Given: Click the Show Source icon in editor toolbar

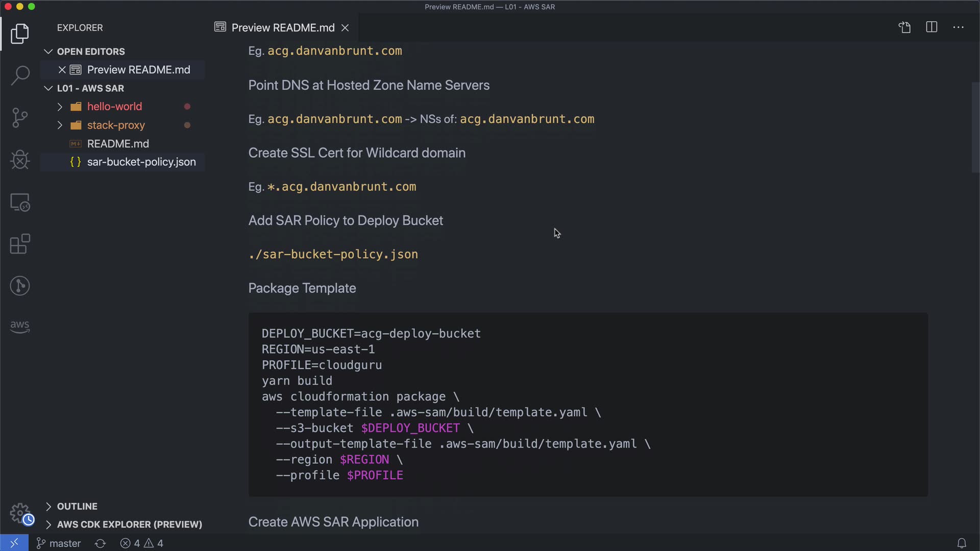Looking at the screenshot, I should (x=904, y=28).
